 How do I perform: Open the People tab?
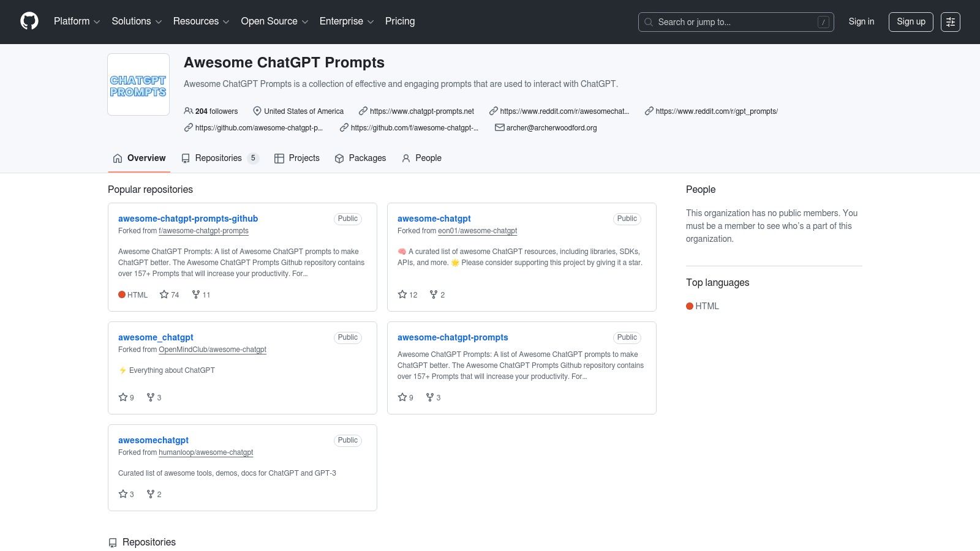coord(421,158)
